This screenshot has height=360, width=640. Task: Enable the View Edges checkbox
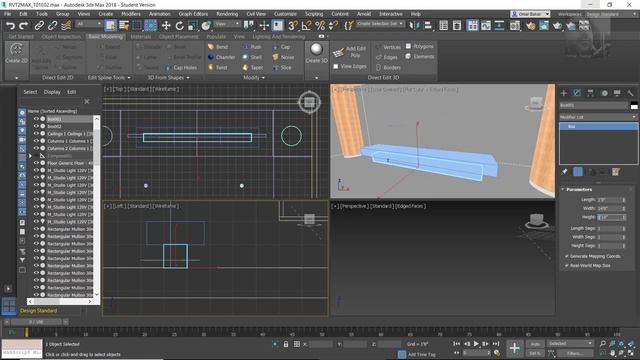coord(336,66)
